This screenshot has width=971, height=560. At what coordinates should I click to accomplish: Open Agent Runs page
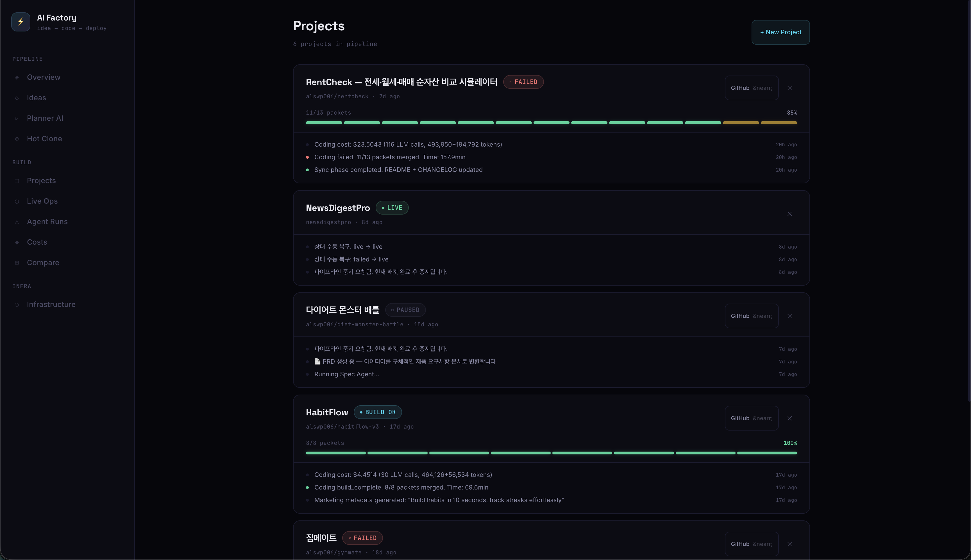click(47, 222)
